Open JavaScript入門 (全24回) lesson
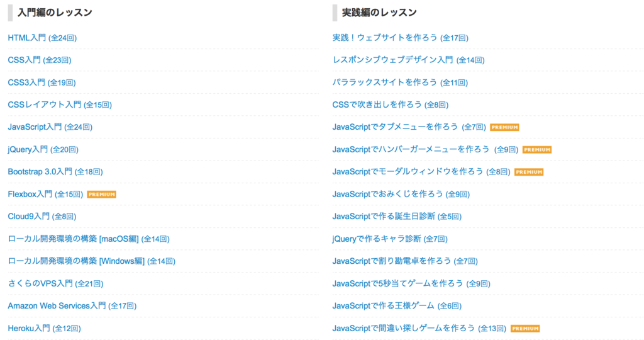This screenshot has height=340, width=644. 50,127
